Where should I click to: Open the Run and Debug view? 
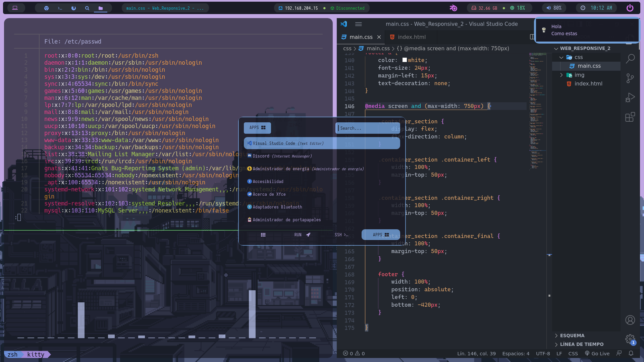(630, 98)
